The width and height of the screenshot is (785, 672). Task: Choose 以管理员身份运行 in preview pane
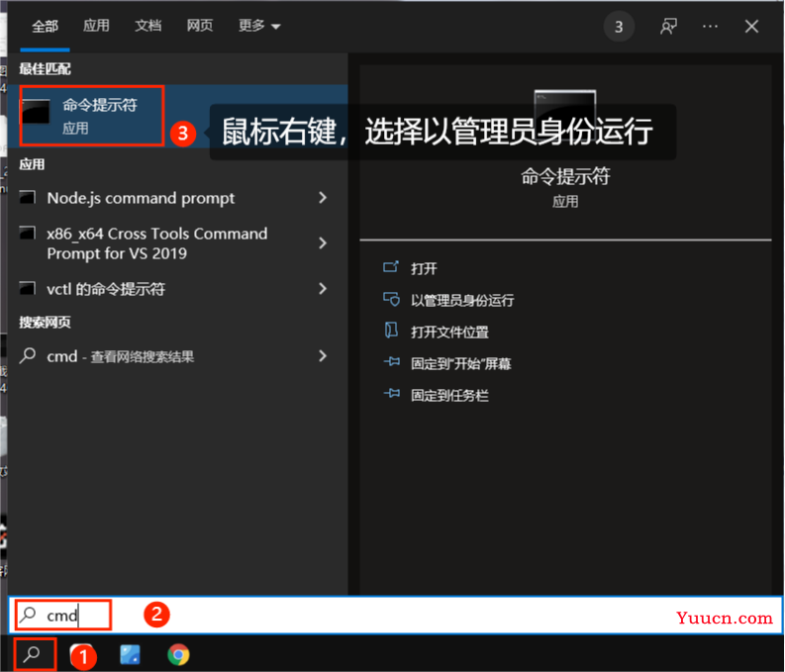click(462, 300)
